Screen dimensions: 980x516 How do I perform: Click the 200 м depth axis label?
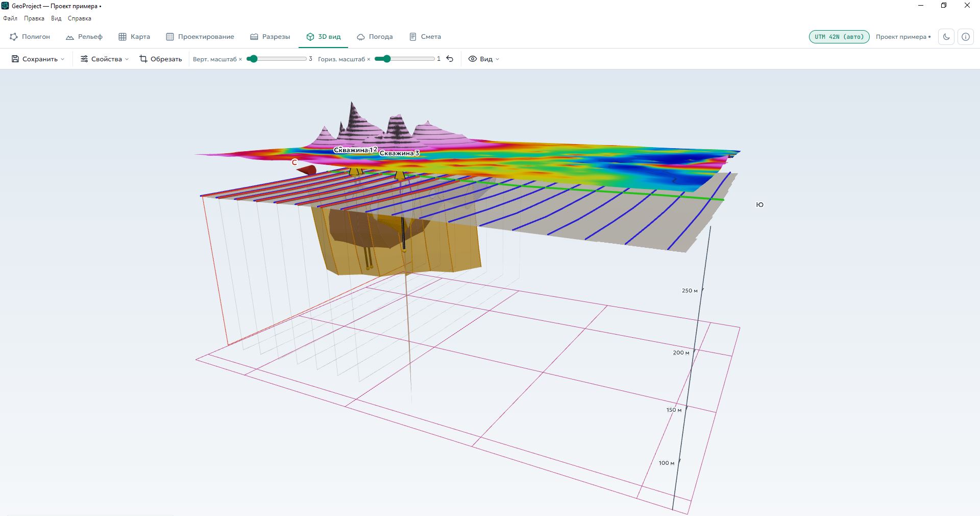click(x=681, y=353)
